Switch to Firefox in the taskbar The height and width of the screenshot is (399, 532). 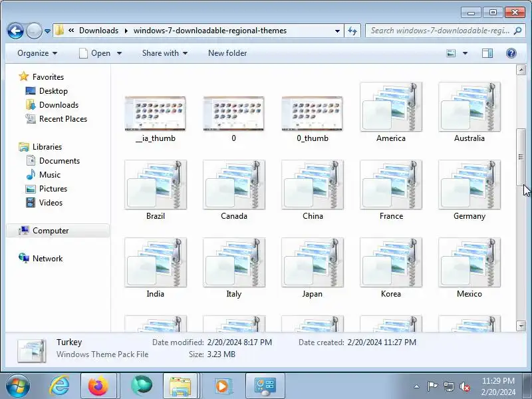point(98,386)
